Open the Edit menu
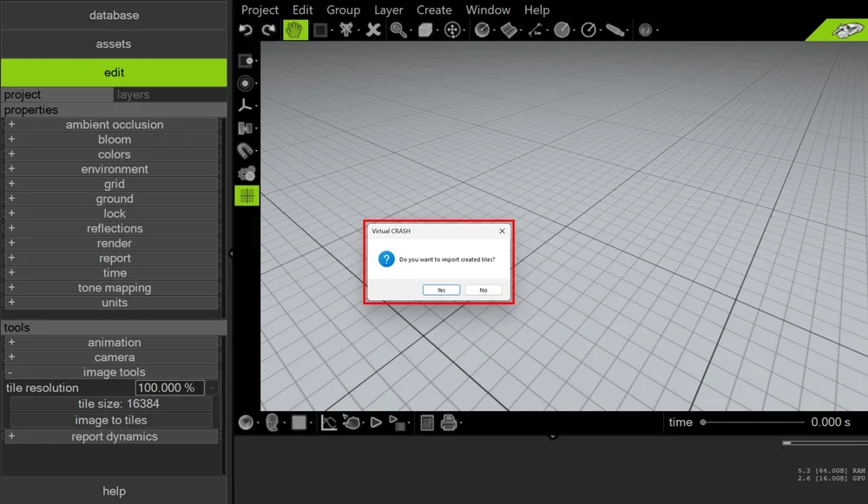Image resolution: width=868 pixels, height=504 pixels. pos(302,10)
